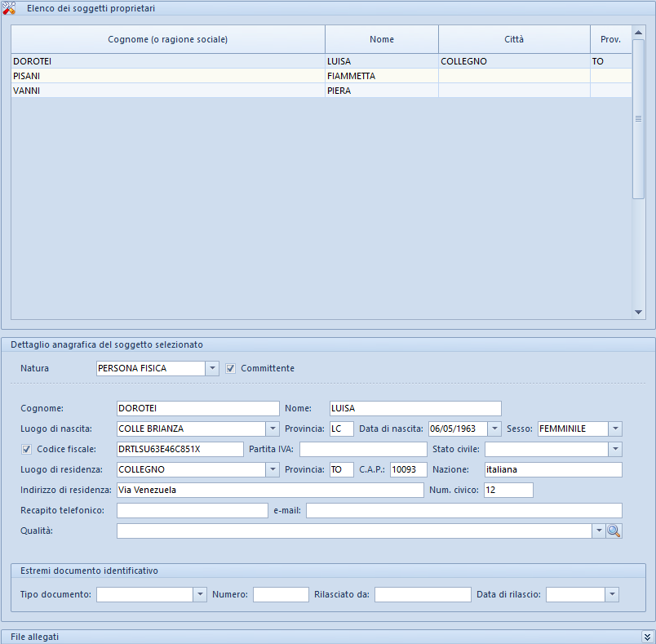656x644 pixels.
Task: Click the Codice fiscale text field
Action: coord(180,449)
